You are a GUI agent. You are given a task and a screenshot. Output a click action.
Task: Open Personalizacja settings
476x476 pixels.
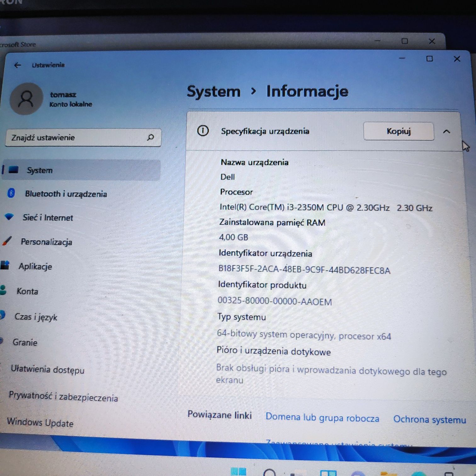pos(46,242)
